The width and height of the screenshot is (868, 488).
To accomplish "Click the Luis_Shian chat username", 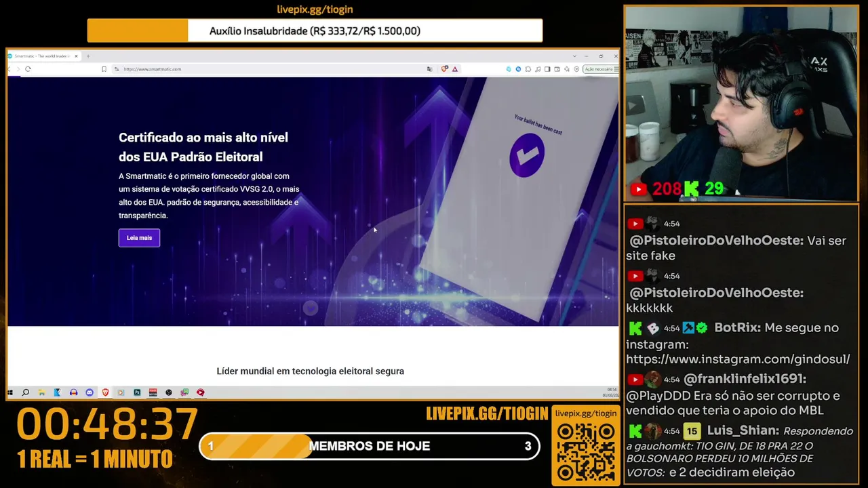I will [x=743, y=431].
